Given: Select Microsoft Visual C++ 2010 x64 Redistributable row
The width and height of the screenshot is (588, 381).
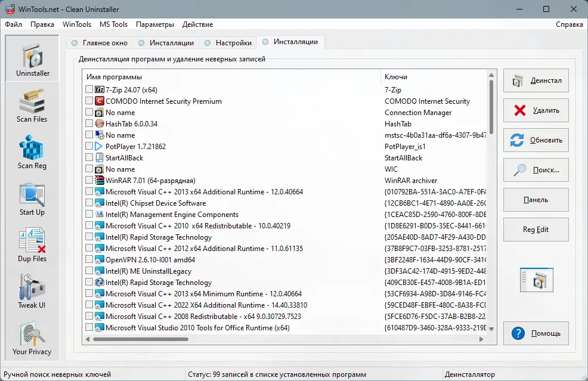Looking at the screenshot, I should click(198, 225).
